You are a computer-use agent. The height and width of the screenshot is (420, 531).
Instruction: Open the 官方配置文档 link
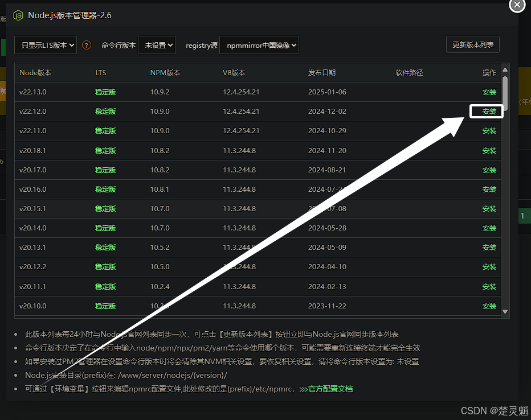pos(330,389)
